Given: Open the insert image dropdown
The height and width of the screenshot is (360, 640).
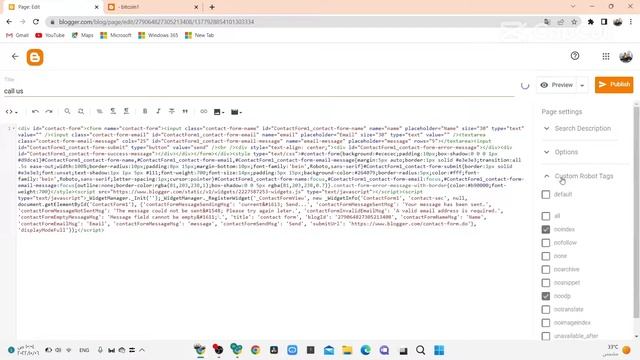Looking at the screenshot, I should (219, 112).
